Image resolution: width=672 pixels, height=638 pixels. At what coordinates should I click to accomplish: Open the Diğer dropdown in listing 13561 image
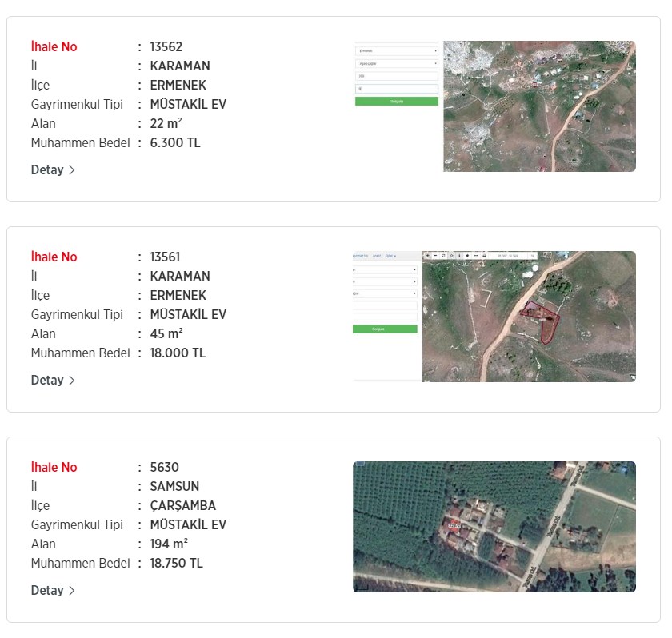pos(391,256)
